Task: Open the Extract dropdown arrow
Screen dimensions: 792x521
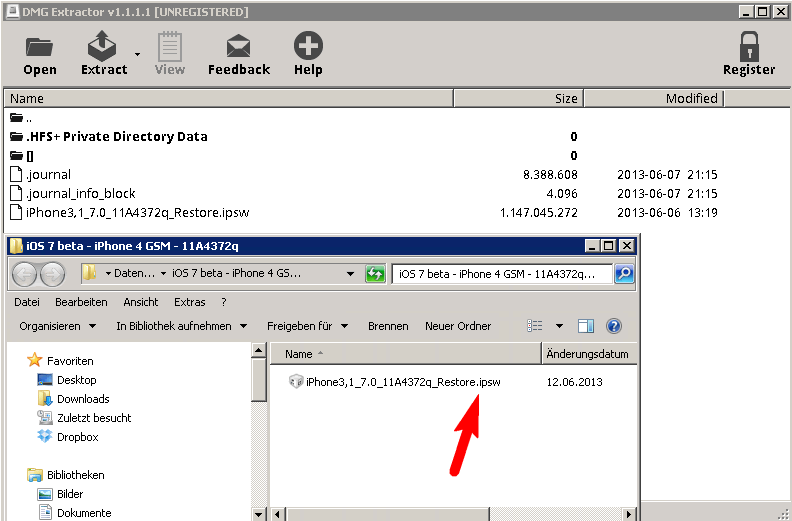Action: [x=137, y=54]
